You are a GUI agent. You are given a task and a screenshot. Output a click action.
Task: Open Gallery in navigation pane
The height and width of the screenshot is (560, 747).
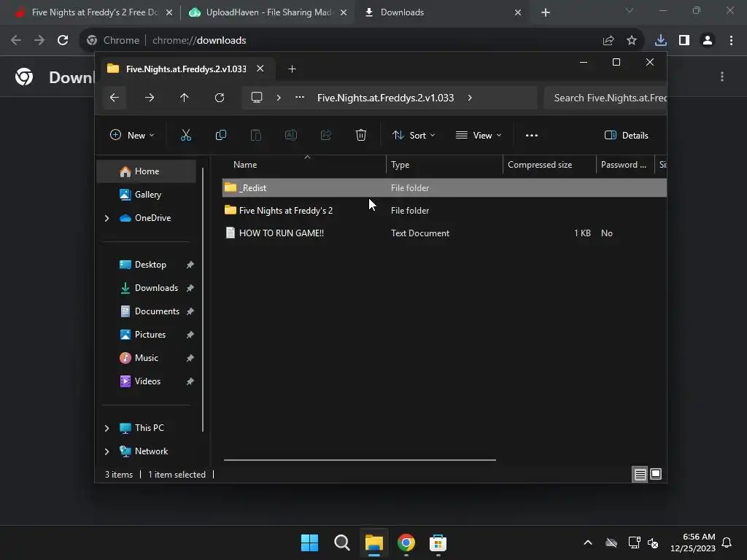tap(146, 194)
